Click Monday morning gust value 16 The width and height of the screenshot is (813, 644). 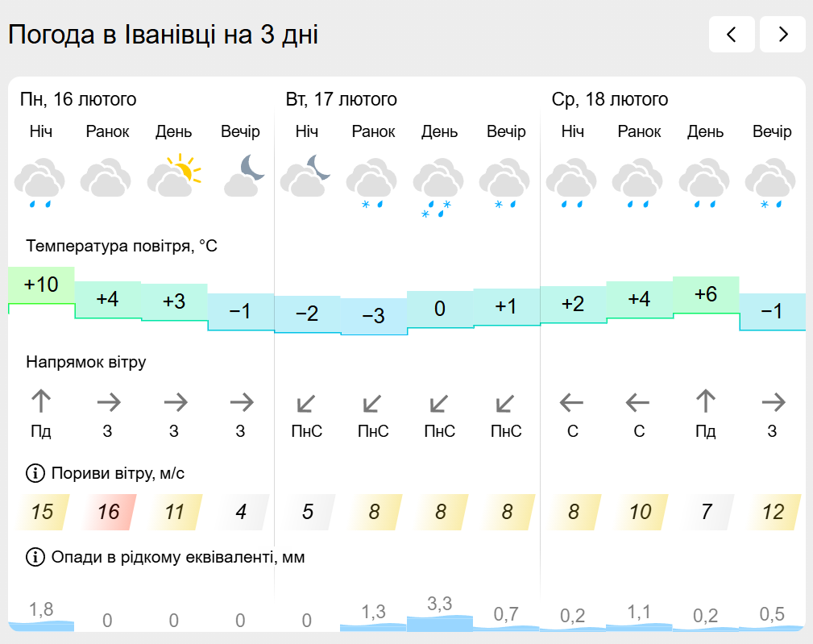108,511
